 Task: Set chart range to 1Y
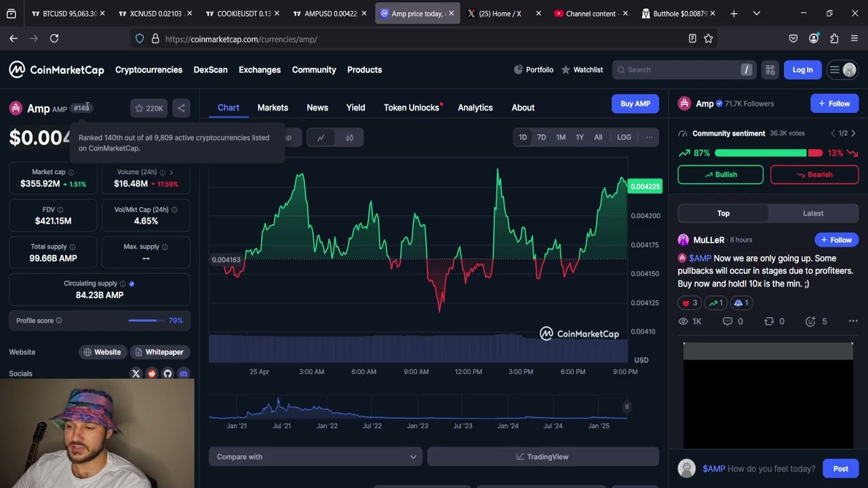[x=580, y=138]
